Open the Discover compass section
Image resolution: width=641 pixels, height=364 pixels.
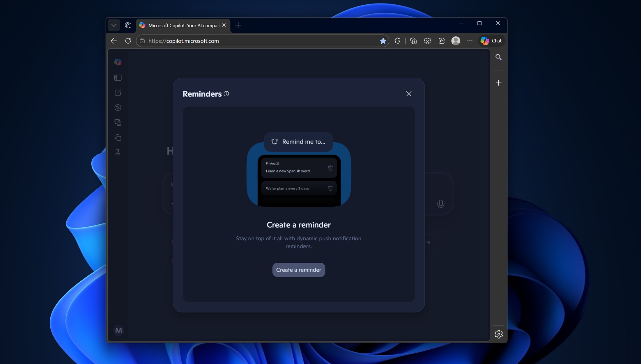(118, 108)
